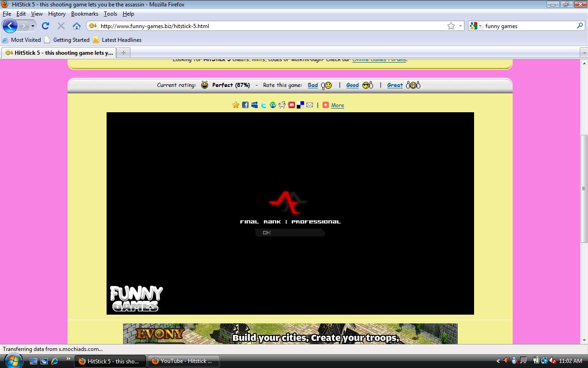Image resolution: width=588 pixels, height=368 pixels.
Task: Open the Windows Start orb
Action: 12,361
